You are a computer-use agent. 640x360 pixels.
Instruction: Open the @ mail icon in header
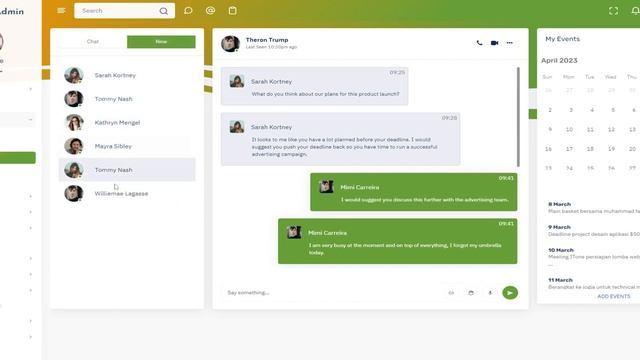210,11
